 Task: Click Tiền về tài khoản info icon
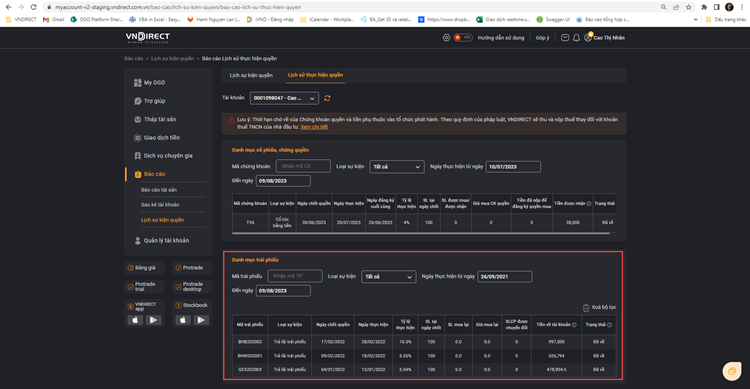(x=574, y=324)
